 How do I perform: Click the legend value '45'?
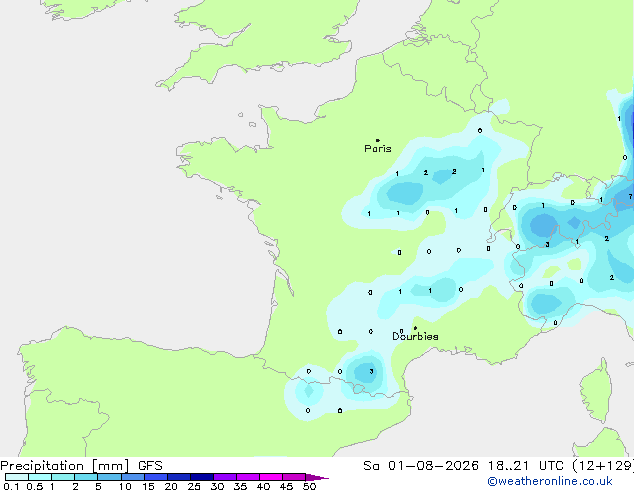[286, 486]
